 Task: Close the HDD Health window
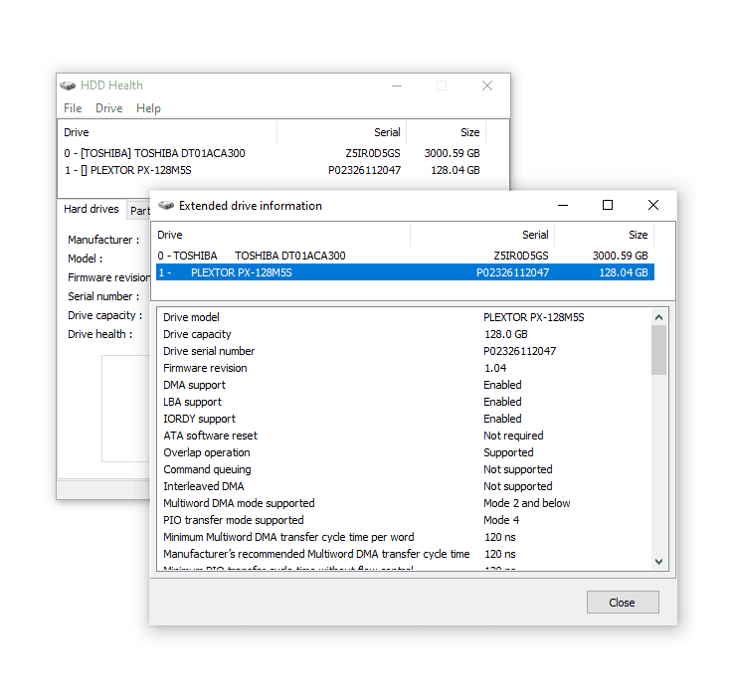pyautogui.click(x=487, y=86)
